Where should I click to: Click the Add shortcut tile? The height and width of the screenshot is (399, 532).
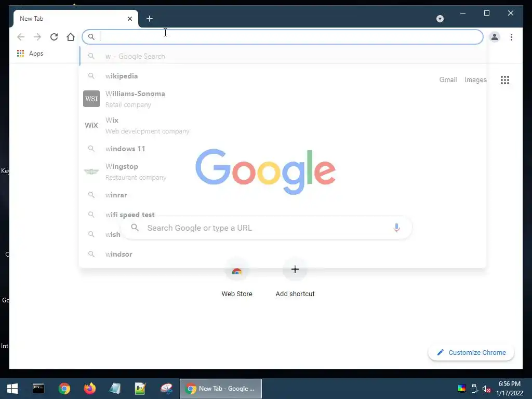[x=295, y=278]
